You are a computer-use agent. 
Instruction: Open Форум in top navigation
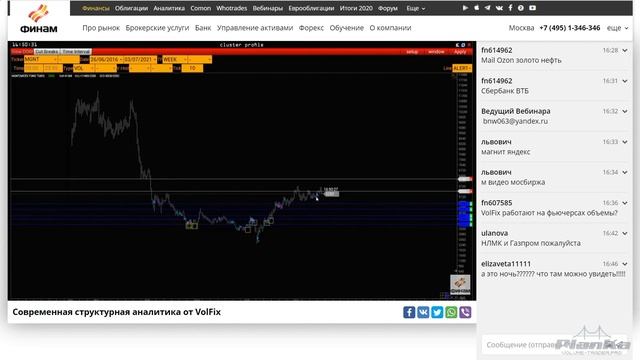[x=388, y=8]
